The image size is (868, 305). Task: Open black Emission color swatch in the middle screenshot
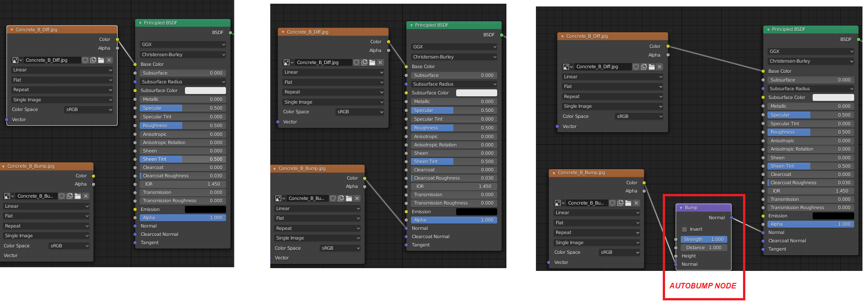tap(476, 212)
